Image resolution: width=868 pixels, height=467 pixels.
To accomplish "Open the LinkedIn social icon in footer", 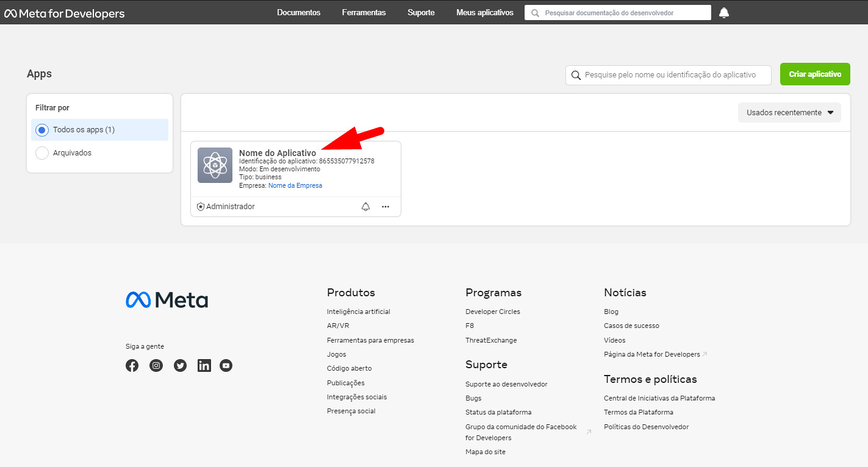I will point(204,366).
